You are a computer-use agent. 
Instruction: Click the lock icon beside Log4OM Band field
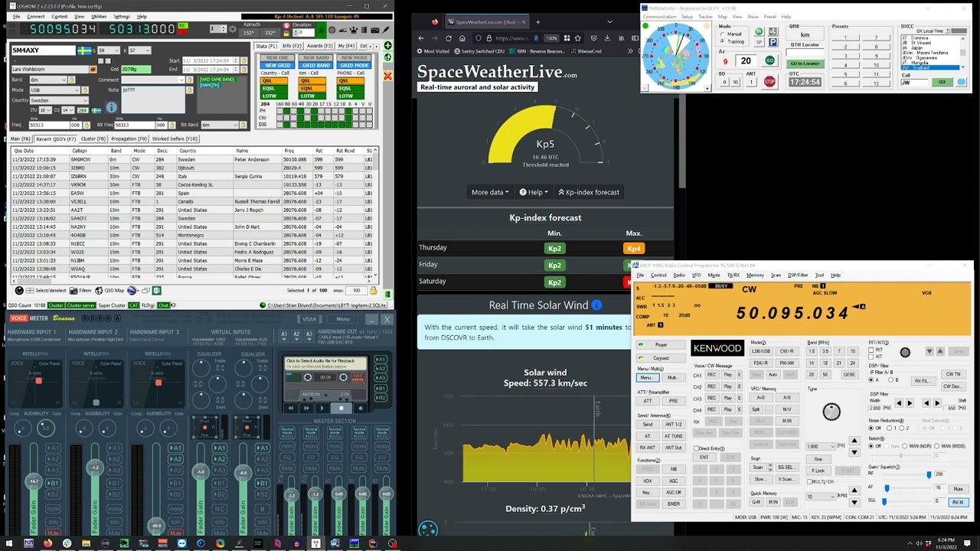click(x=73, y=80)
